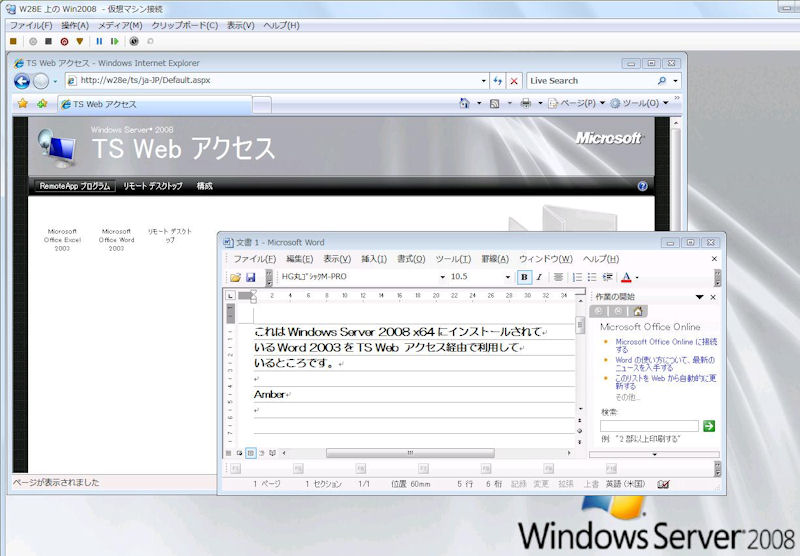The image size is (800, 556).
Task: Open Word's 編集(E) menu
Action: click(299, 259)
